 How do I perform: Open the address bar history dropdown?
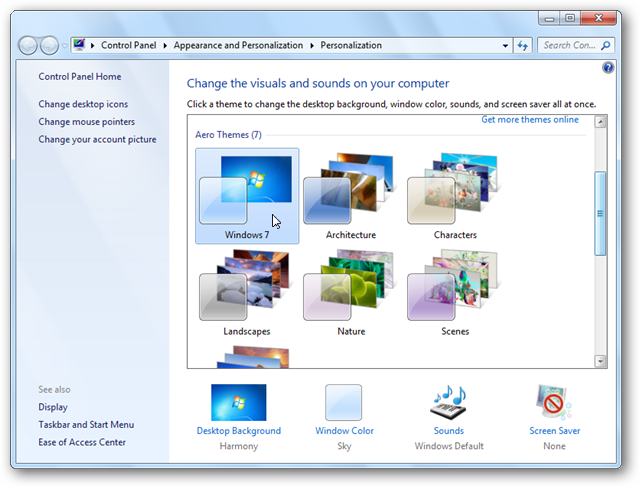[x=505, y=46]
